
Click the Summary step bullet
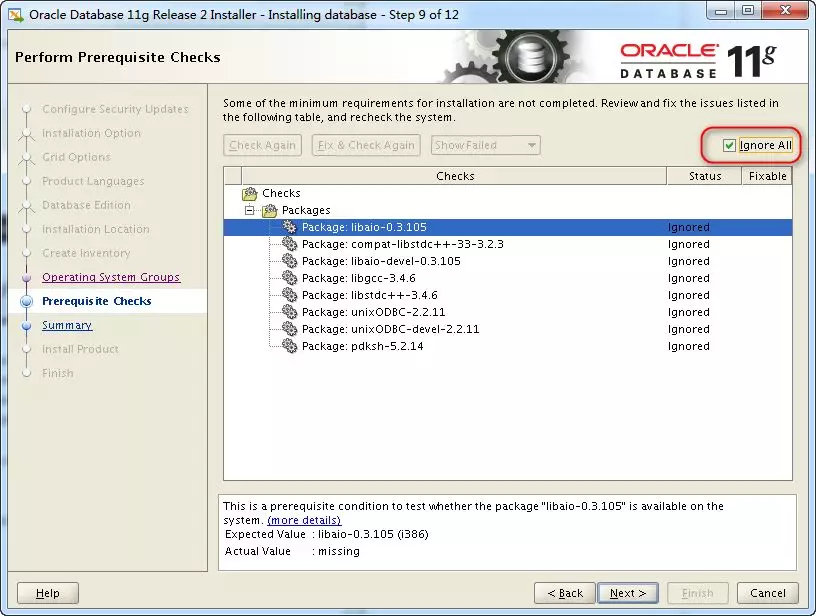coord(27,326)
